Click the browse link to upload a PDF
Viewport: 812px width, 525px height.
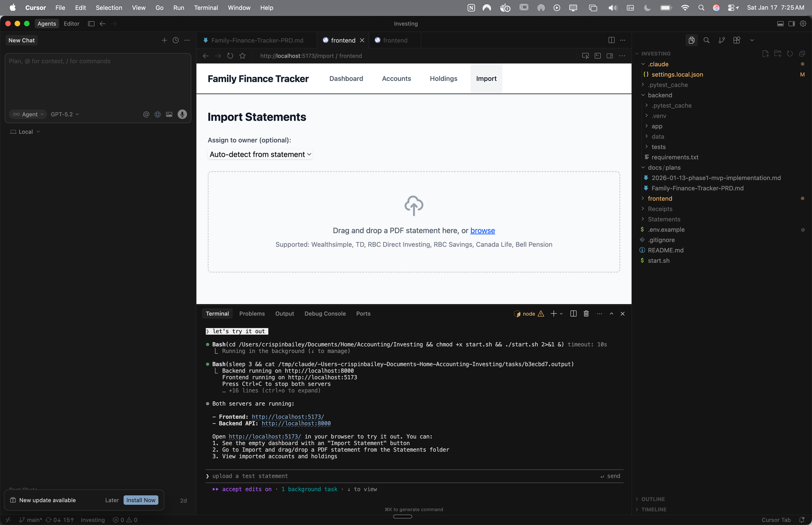[482, 230]
